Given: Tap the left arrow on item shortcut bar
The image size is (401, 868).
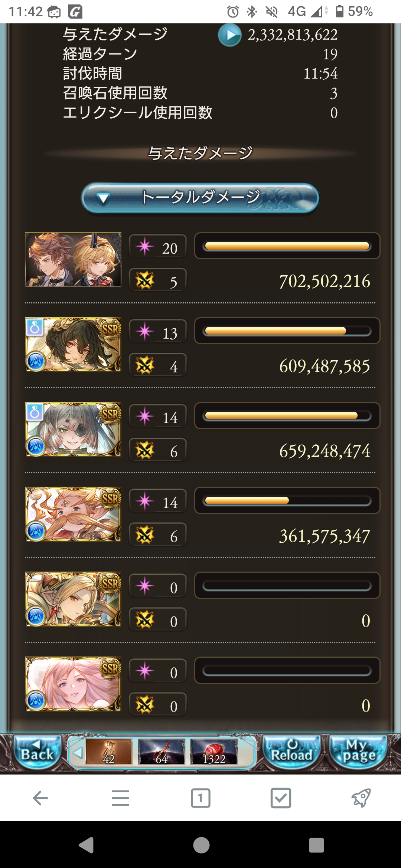Looking at the screenshot, I should pyautogui.click(x=78, y=753).
